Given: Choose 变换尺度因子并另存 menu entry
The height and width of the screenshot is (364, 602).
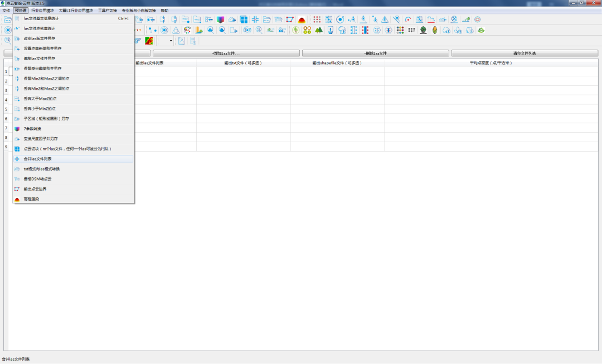Looking at the screenshot, I should point(74,139).
